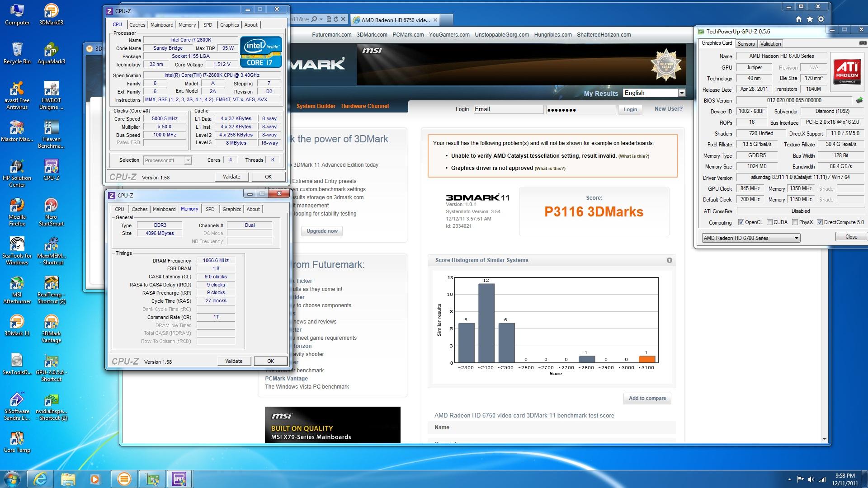The image size is (868, 488).
Task: Open the Futuremark.com link in header
Action: click(x=331, y=35)
